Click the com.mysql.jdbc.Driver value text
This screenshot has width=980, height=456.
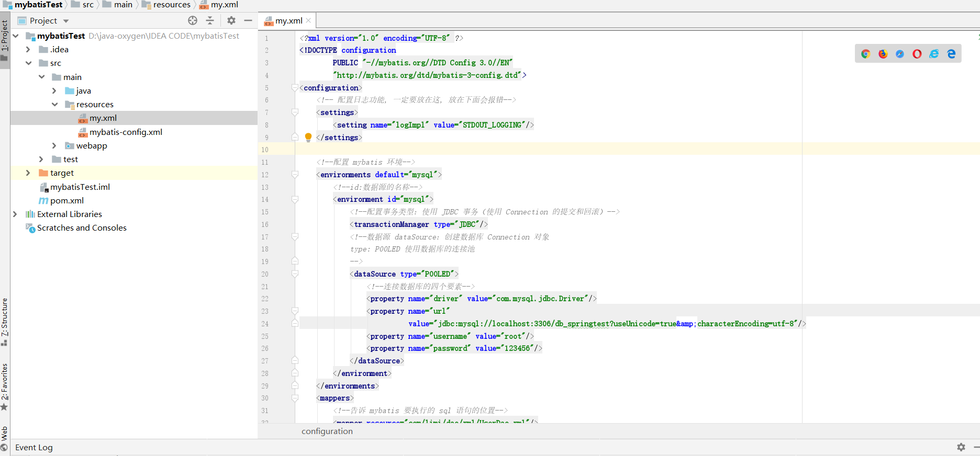(540, 299)
